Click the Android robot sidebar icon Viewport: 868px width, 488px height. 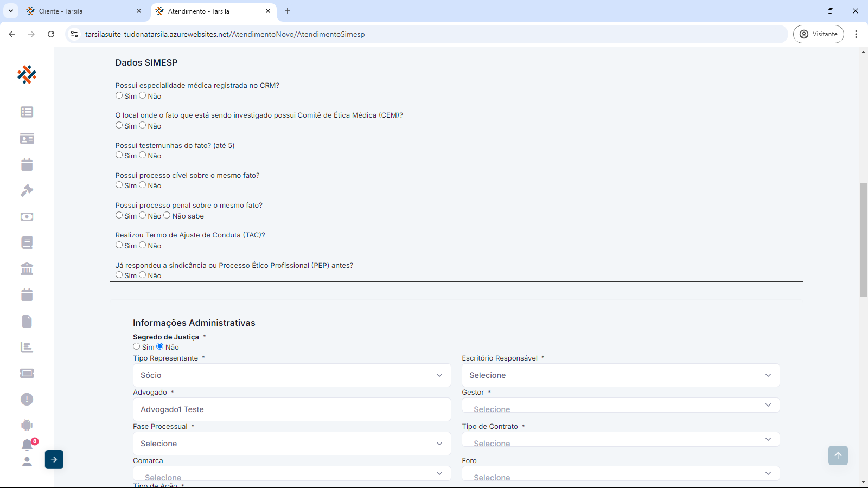pos(27,425)
